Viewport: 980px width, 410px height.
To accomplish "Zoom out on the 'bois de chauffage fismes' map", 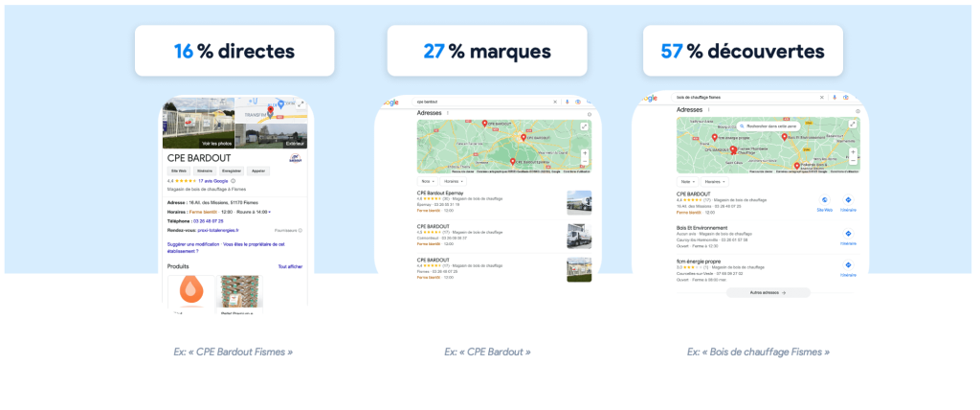I will coord(853,161).
